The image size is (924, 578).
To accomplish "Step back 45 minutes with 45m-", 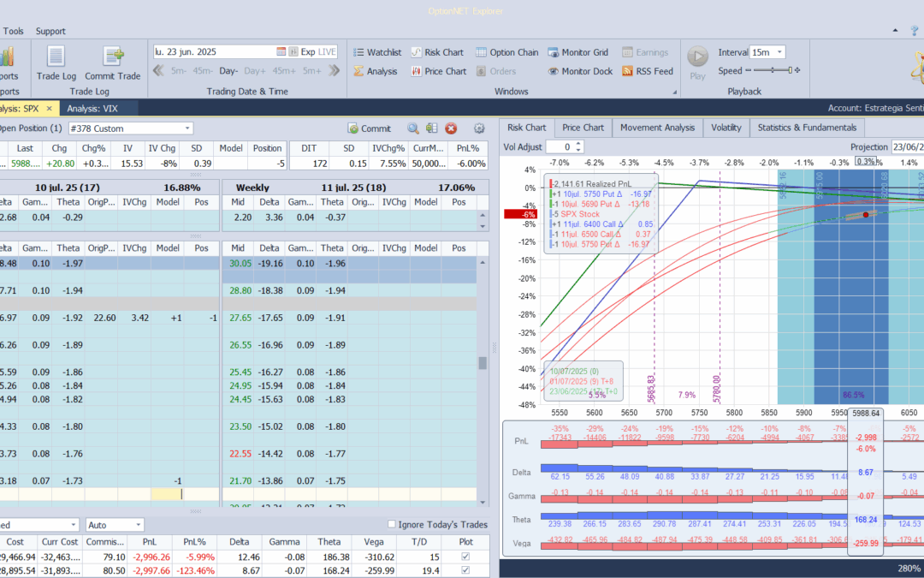I will [203, 71].
